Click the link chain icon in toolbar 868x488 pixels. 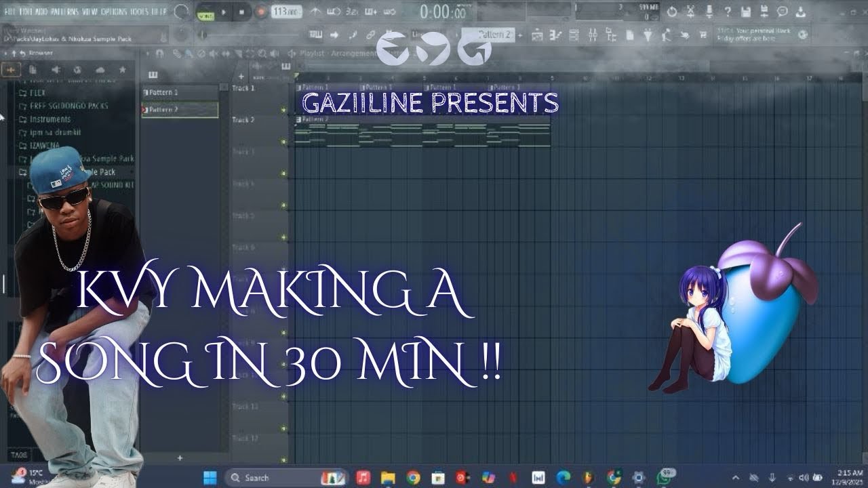(x=371, y=35)
